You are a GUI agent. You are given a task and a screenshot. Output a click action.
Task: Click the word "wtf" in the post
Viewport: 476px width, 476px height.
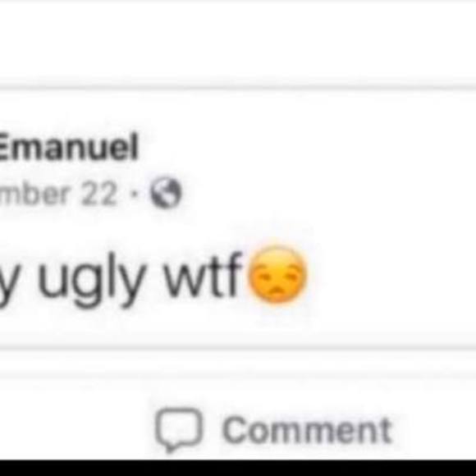tap(203, 274)
